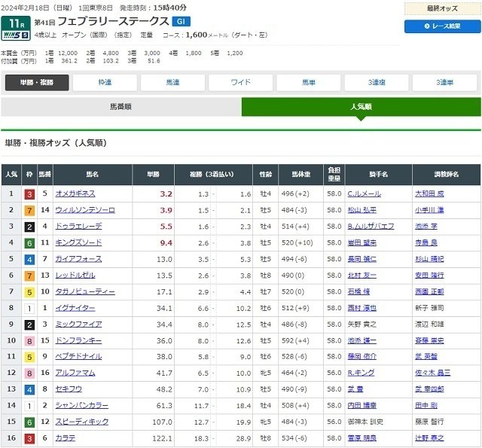This screenshot has width=482, height=448.
Task: Click the 単勝 column header
Action: pos(153,175)
